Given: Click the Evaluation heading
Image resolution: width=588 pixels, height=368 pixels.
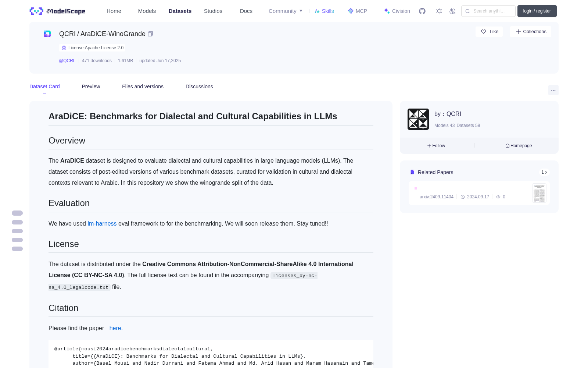Looking at the screenshot, I should (69, 203).
